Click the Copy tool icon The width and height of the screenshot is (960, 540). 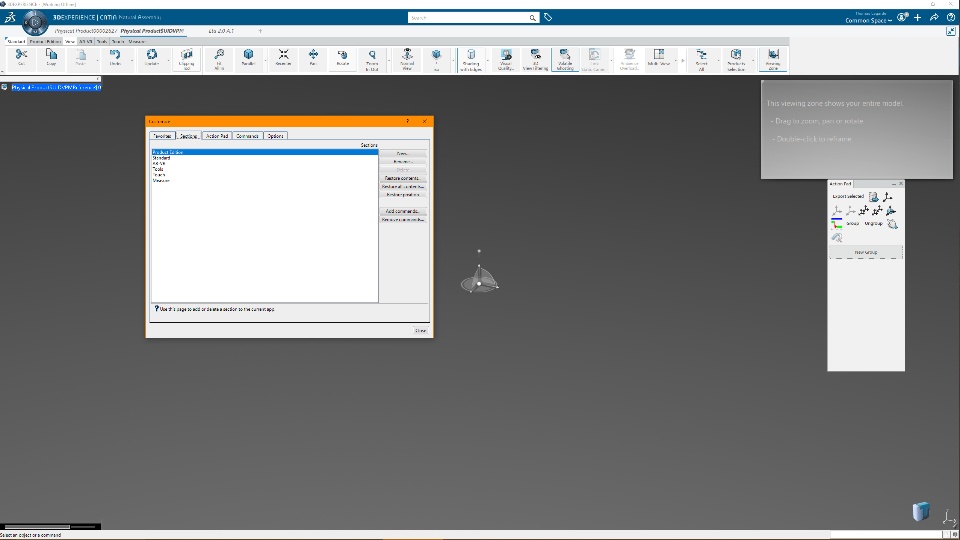pyautogui.click(x=51, y=58)
